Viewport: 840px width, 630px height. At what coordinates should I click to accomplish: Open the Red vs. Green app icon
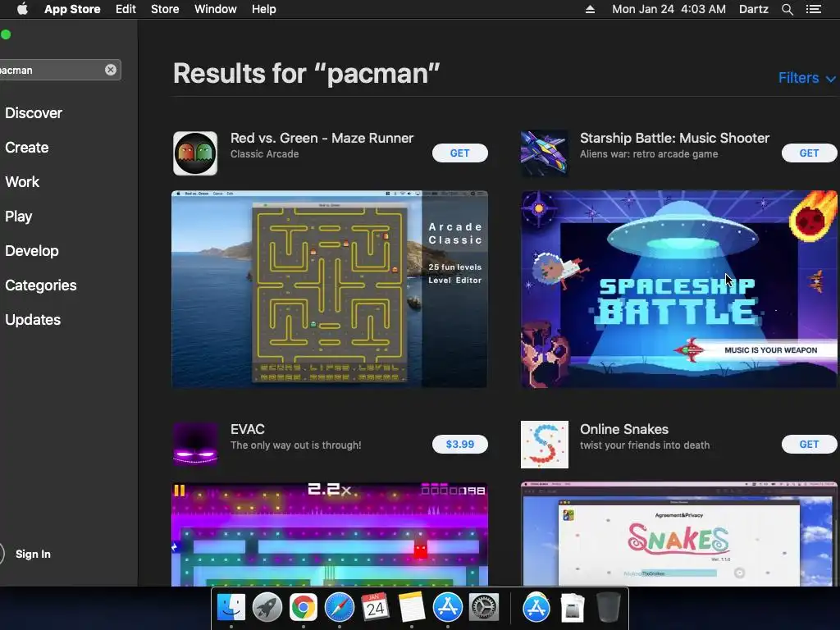pos(195,153)
